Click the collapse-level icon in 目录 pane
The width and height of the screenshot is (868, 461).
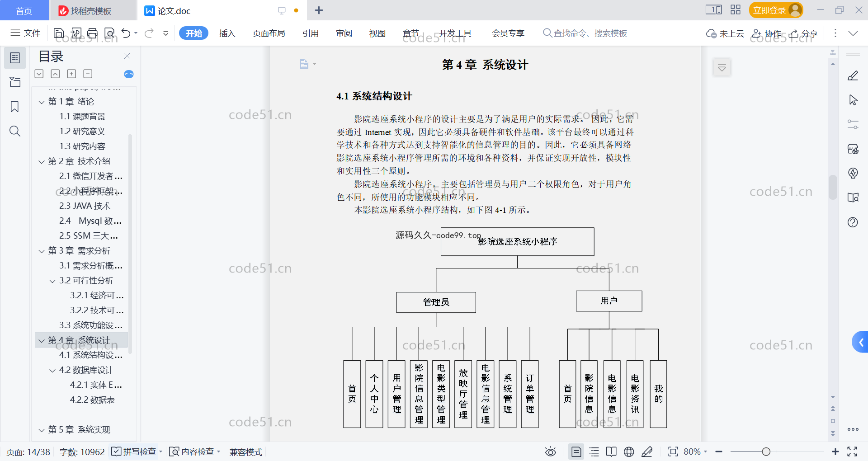(55, 74)
